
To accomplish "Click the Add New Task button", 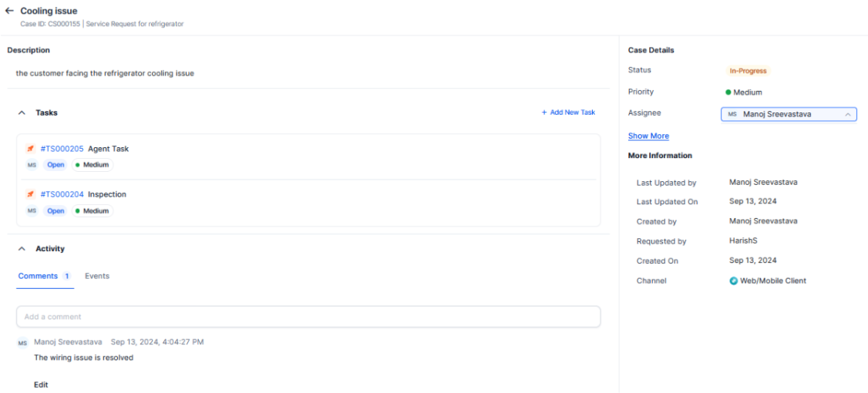I will 568,113.
